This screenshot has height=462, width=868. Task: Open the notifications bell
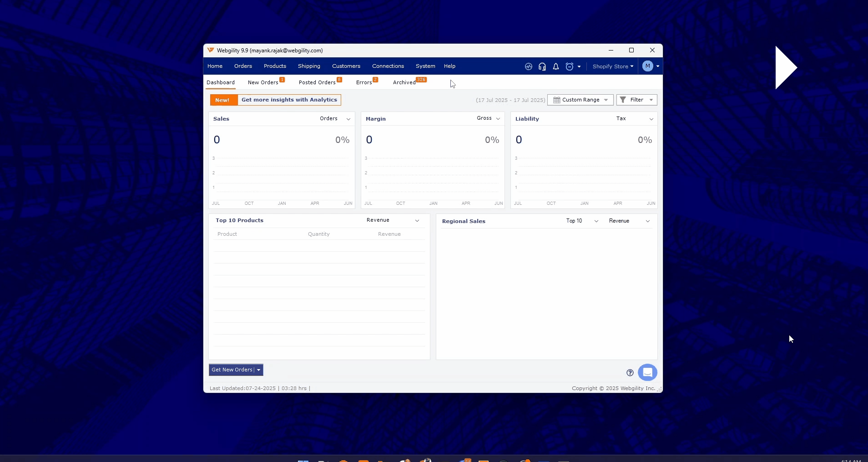pos(555,66)
